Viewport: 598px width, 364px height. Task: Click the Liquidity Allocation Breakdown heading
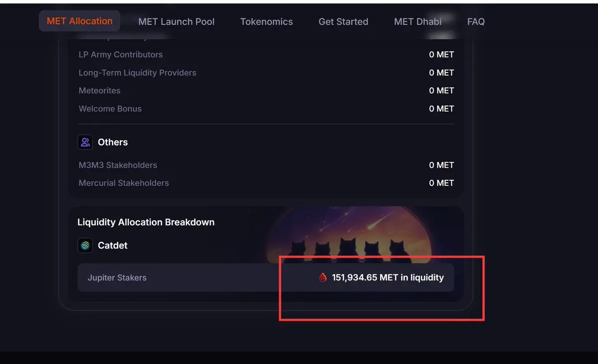pos(146,223)
